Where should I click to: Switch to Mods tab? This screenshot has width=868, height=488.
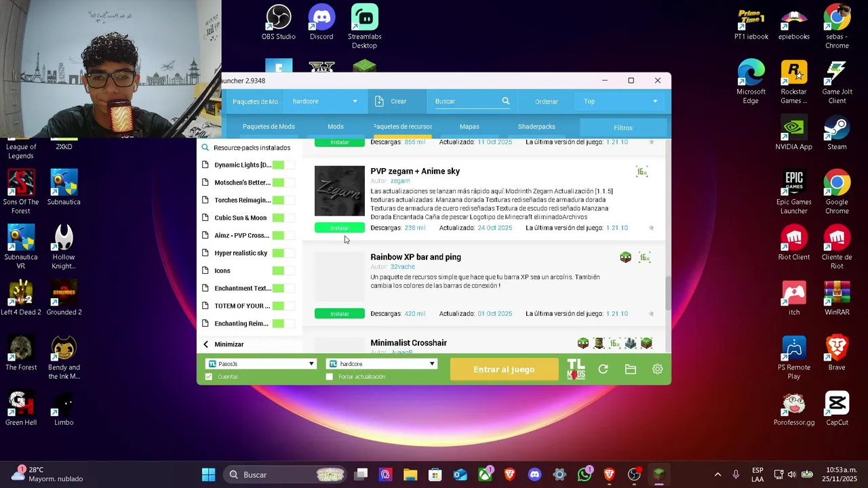[336, 127]
